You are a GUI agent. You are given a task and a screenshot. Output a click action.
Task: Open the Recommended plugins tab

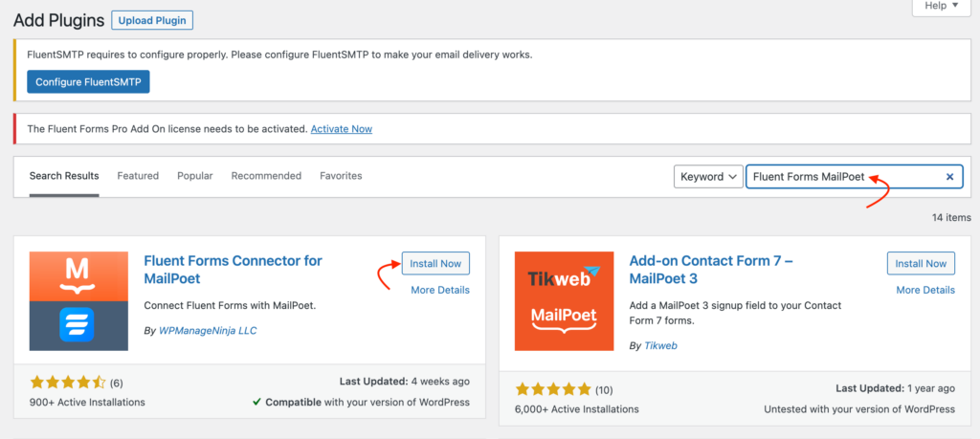point(266,176)
